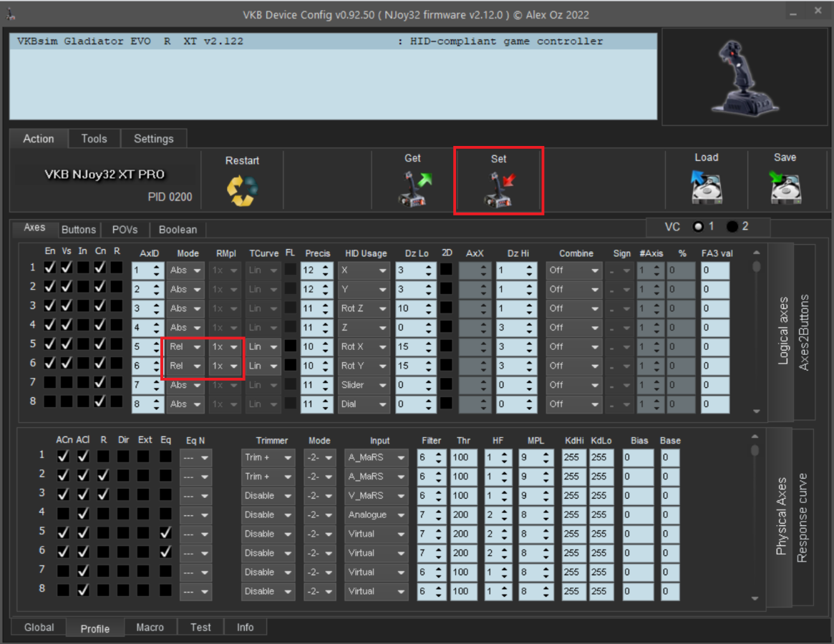The width and height of the screenshot is (834, 644).
Task: Open the Macro tab
Action: (x=150, y=628)
